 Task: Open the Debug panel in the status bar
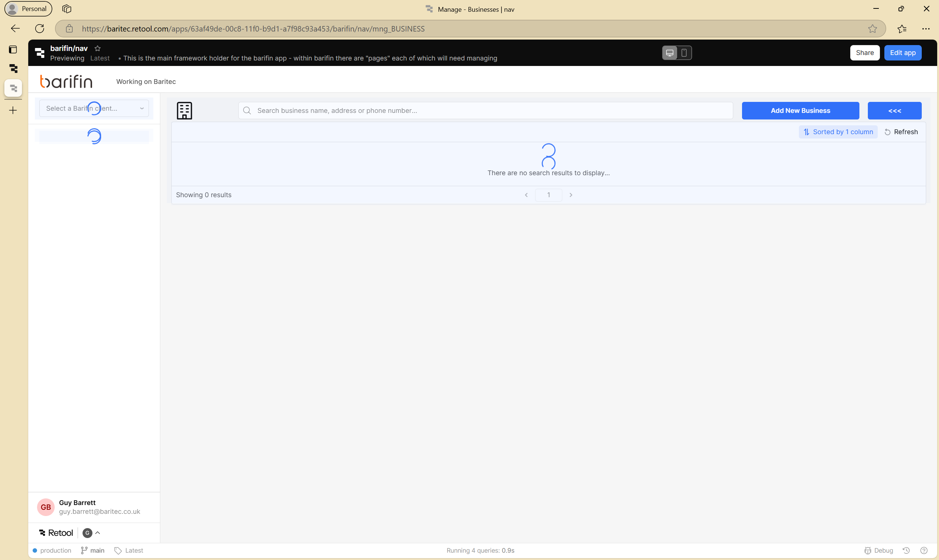878,550
